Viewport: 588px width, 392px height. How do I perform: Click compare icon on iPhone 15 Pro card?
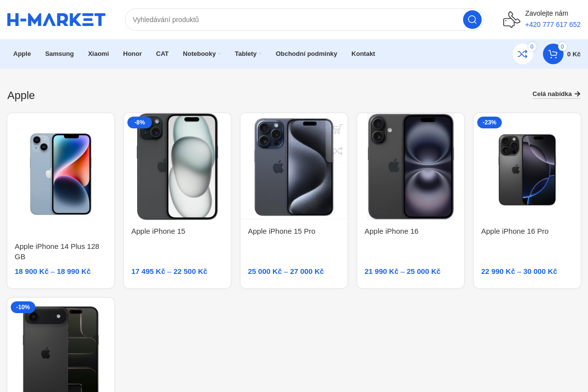tap(337, 151)
